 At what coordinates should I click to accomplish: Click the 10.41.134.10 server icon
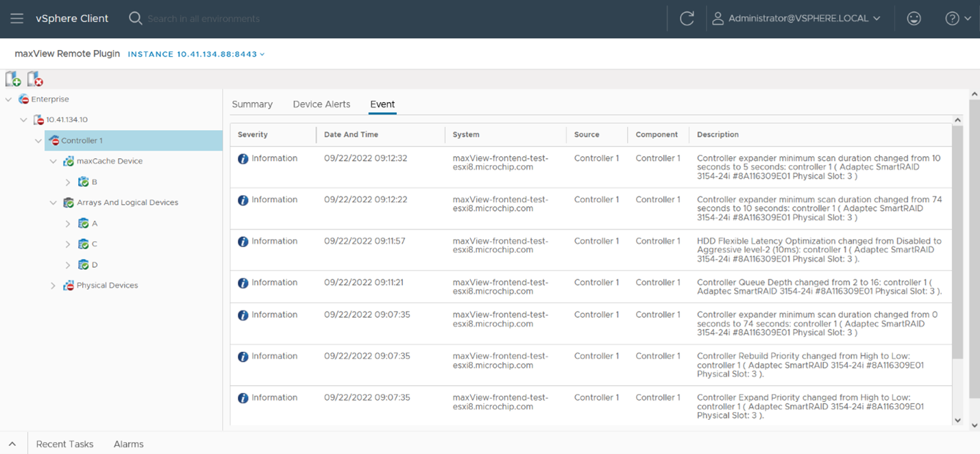click(x=39, y=120)
